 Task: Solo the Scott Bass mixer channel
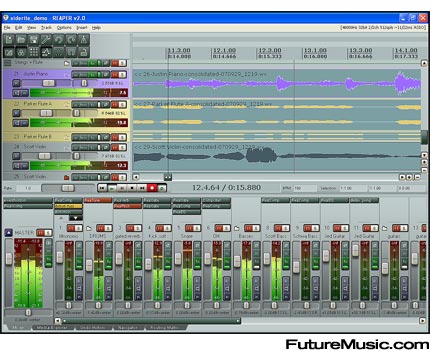[286, 228]
